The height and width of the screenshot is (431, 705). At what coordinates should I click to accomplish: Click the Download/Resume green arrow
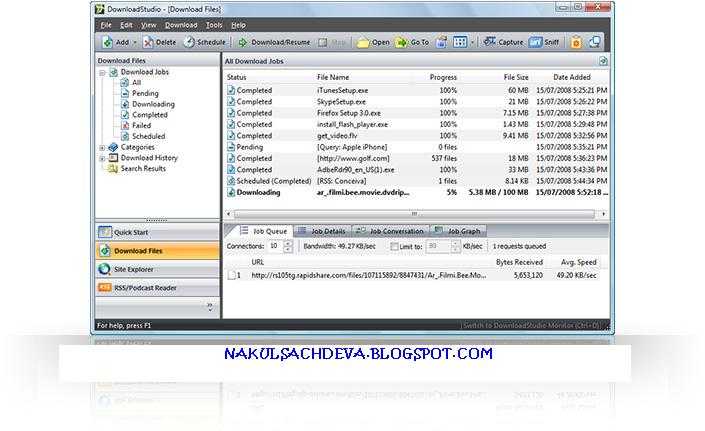[243, 42]
